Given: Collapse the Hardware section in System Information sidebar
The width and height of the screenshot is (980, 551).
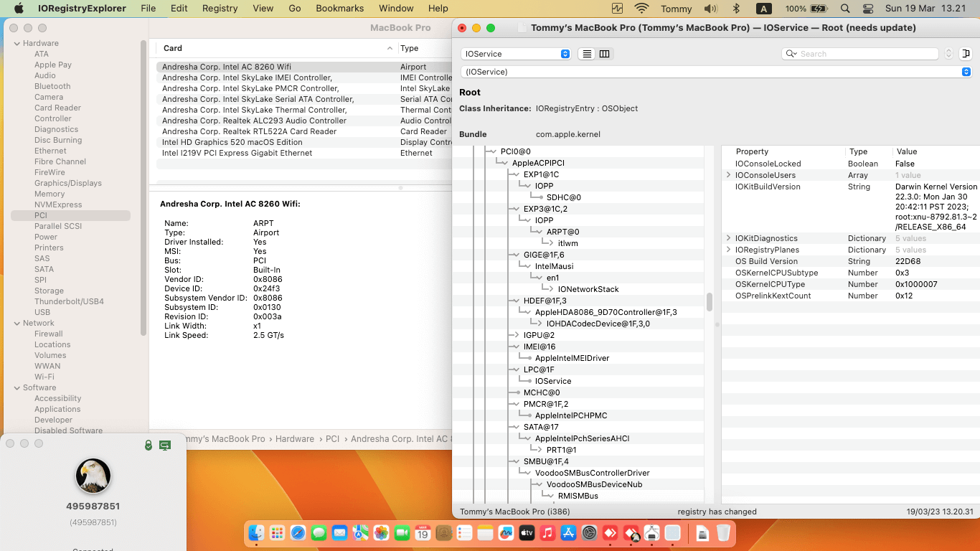Looking at the screenshot, I should click(x=17, y=43).
